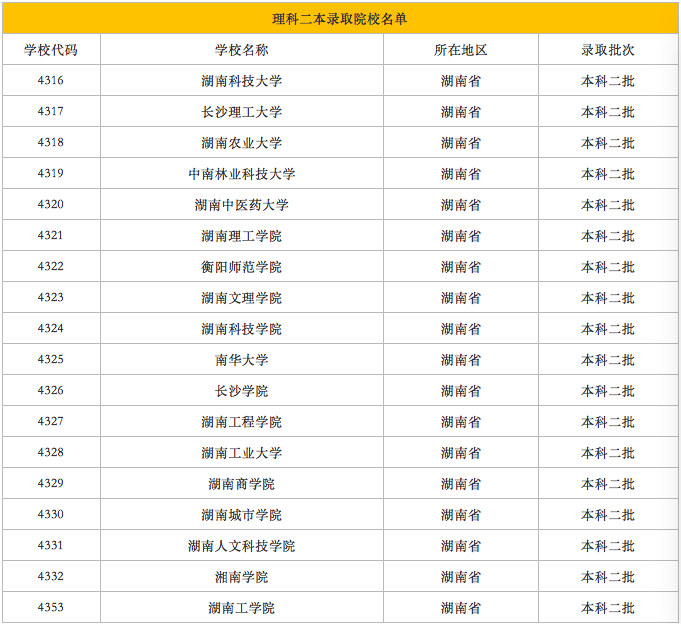This screenshot has height=624, width=681.
Task: Select the 湖南商学院 cell
Action: pos(241,484)
